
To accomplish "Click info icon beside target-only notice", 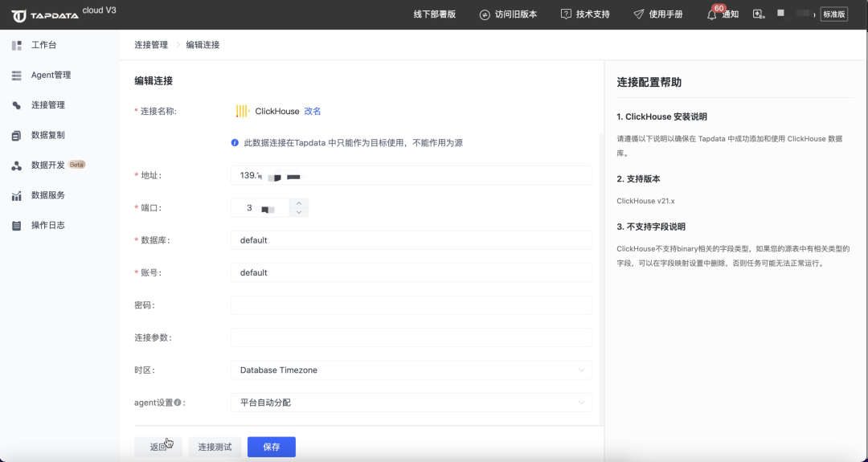I will (x=235, y=143).
